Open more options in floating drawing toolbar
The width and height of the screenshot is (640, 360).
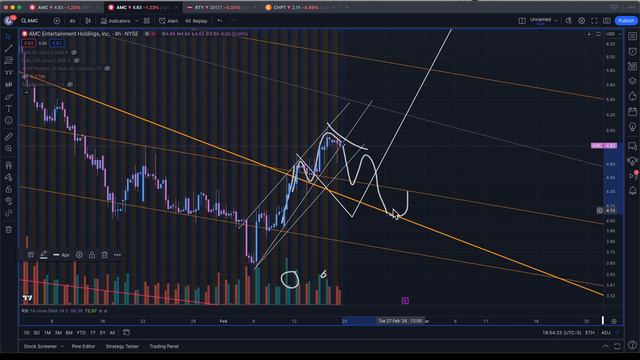[118, 255]
